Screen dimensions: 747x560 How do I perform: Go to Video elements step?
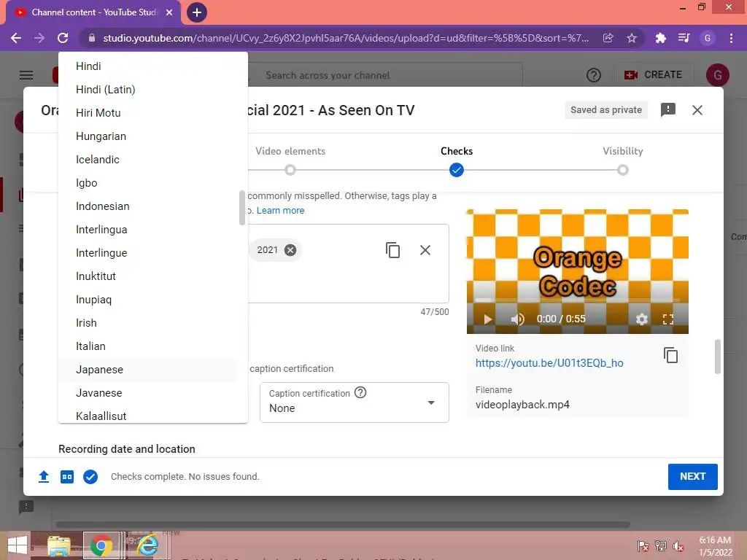click(290, 160)
